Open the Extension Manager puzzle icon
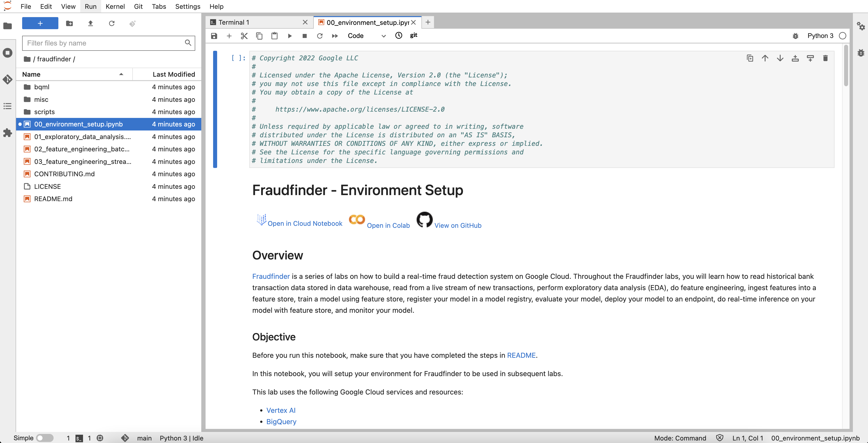 (7, 133)
